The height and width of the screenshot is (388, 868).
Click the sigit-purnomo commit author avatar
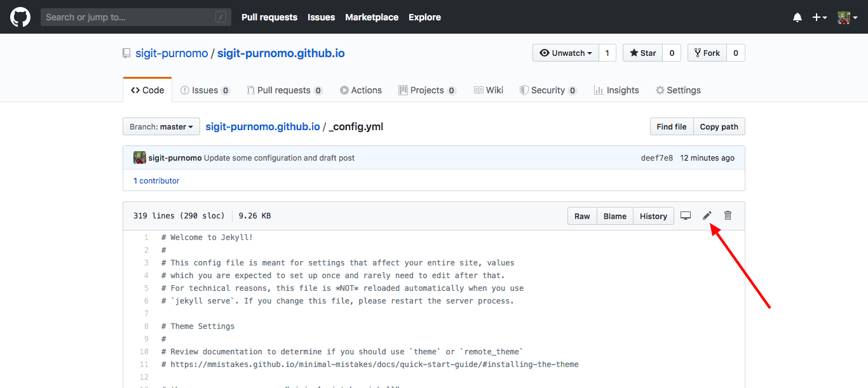140,157
